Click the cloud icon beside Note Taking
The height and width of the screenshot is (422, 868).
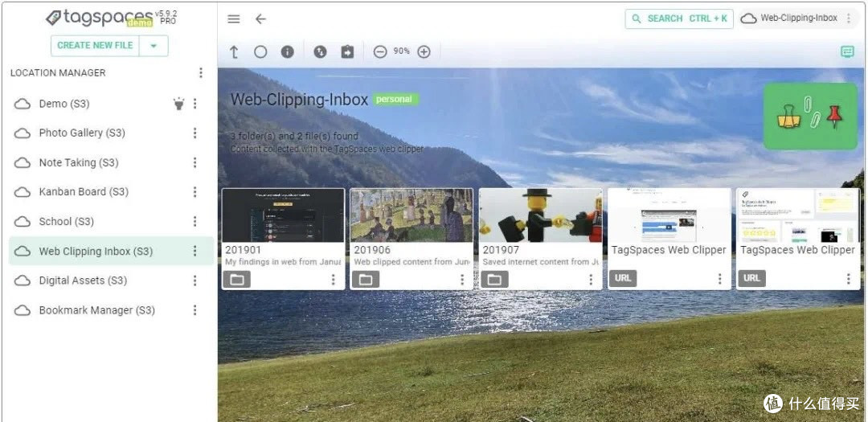tap(23, 163)
